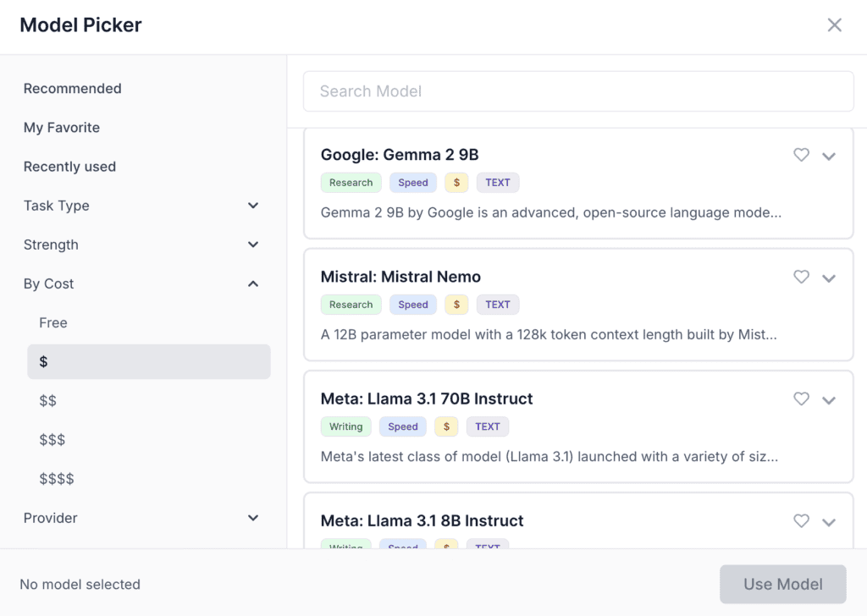Expand Mistral Nemo card details chevron

pyautogui.click(x=829, y=278)
